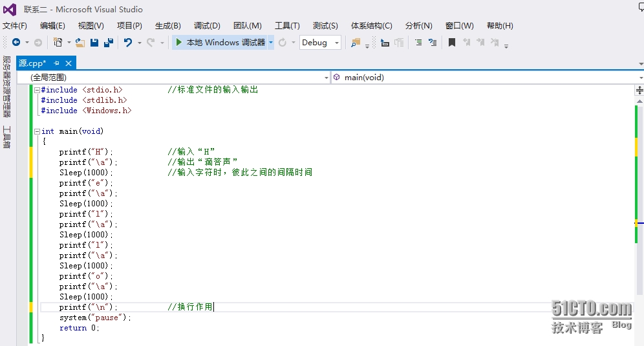Click the return 0; code line
This screenshot has height=346, width=644.
click(80, 328)
